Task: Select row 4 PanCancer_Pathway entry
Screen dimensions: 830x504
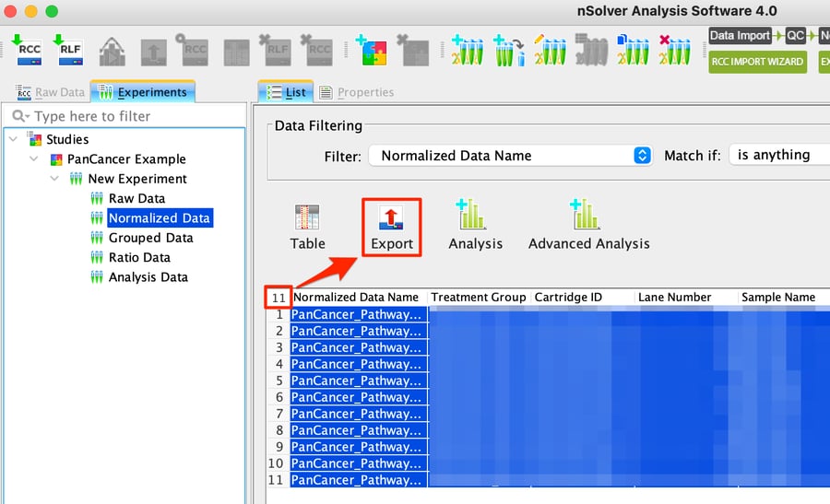Action: 359,364
